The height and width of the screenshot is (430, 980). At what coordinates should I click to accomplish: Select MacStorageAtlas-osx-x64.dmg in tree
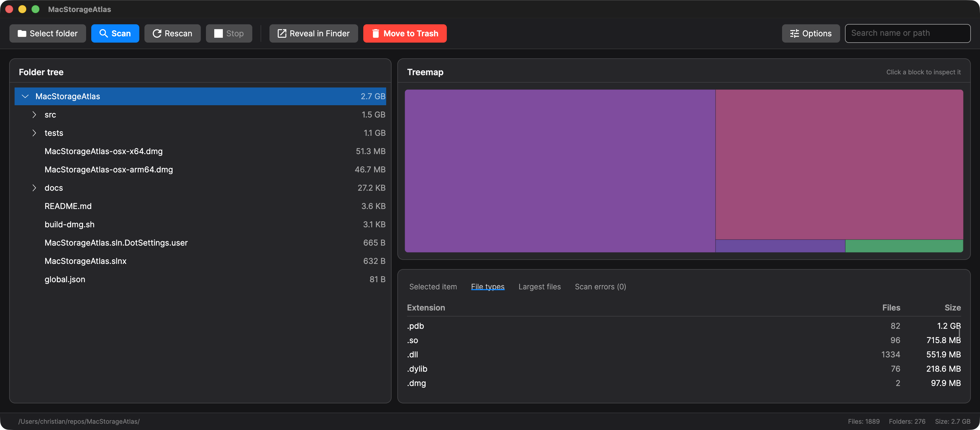tap(200, 151)
